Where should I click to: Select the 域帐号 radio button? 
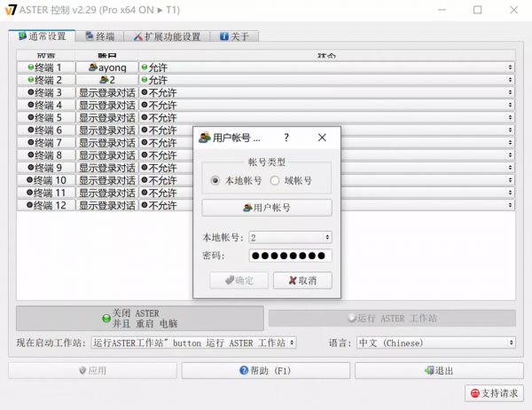(275, 180)
